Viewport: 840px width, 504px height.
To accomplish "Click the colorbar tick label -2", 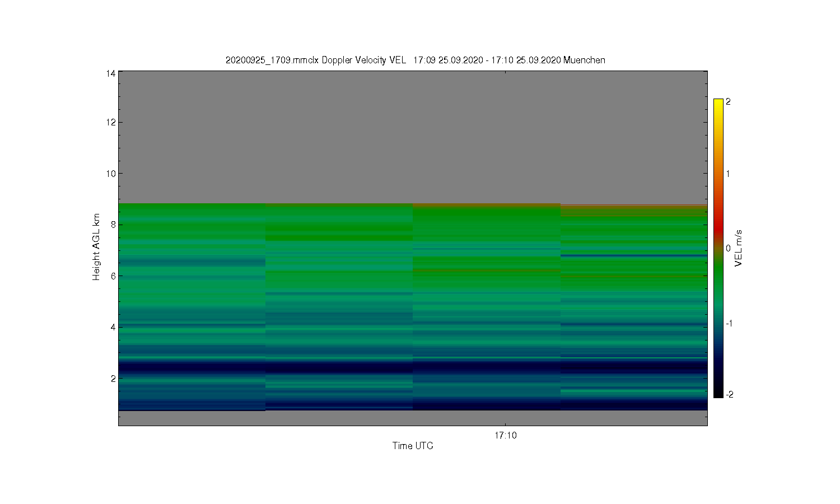I will coord(729,394).
